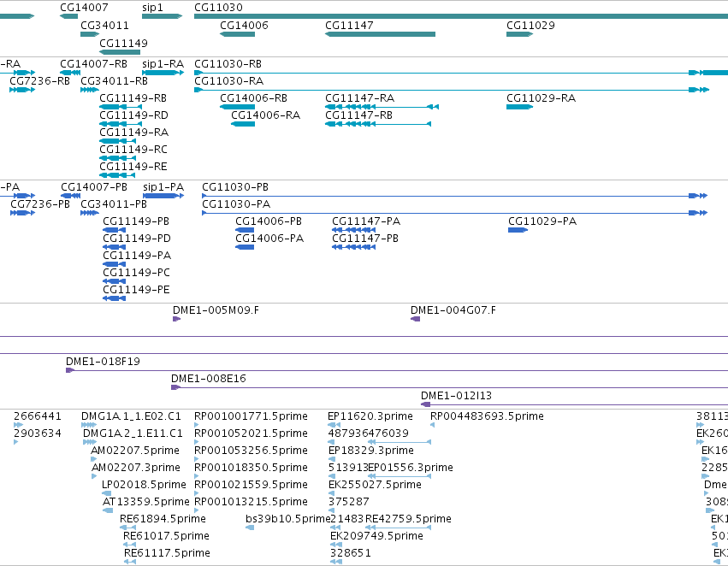
Task: Select protein CG11149-PB
Action: tap(115, 230)
